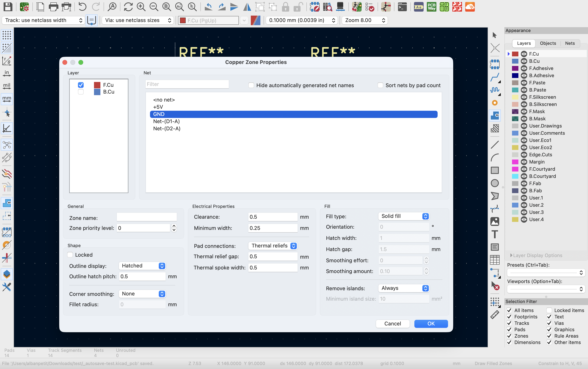Click the Print icon in toolbar
This screenshot has width=588, height=369.
click(53, 7)
